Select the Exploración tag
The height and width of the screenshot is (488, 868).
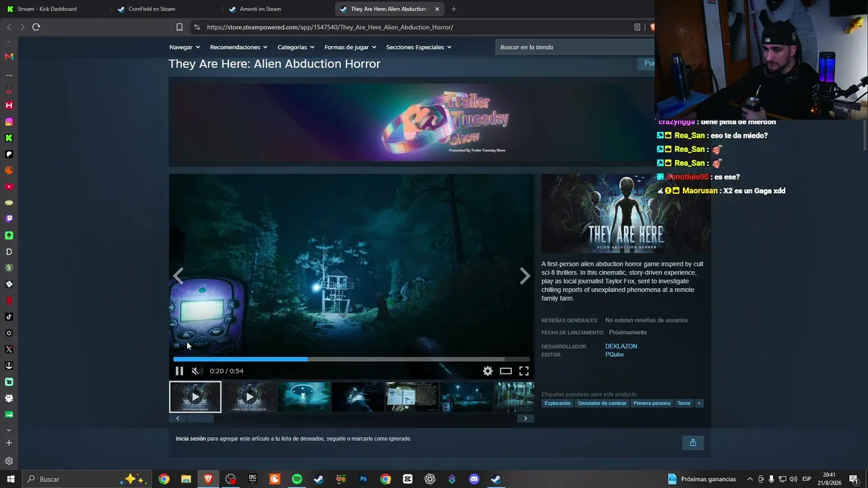tap(557, 403)
